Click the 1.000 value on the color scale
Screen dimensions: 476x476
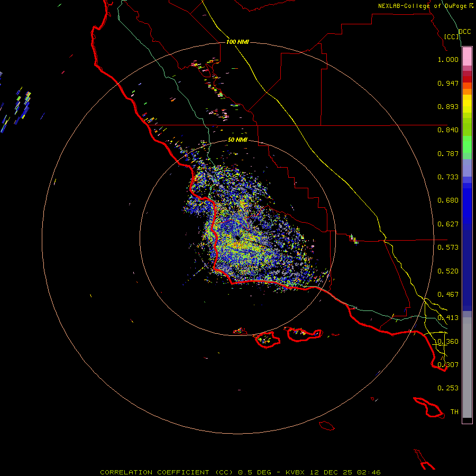(448, 59)
